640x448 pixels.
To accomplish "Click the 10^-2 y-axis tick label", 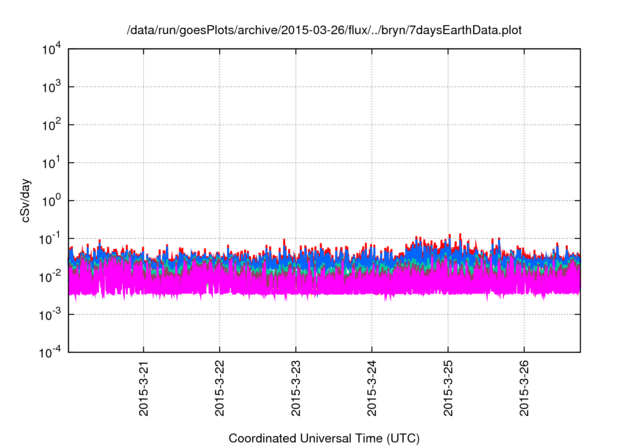I will tap(50, 277).
